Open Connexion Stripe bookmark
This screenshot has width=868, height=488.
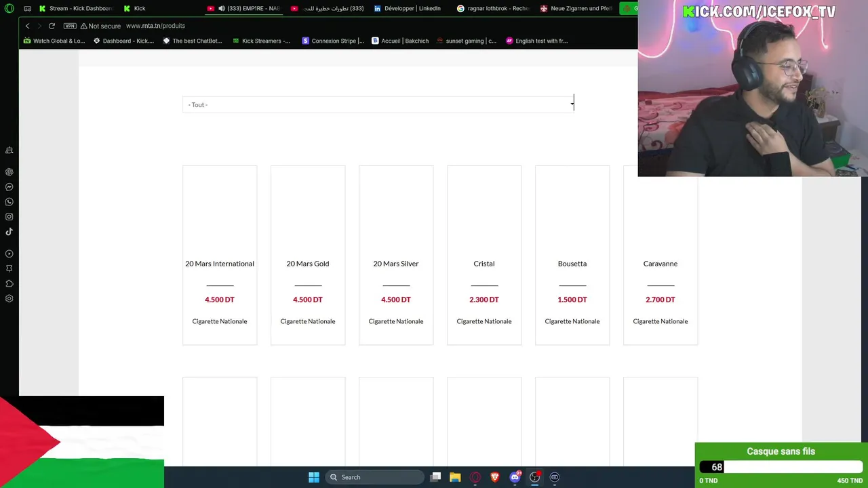click(x=332, y=41)
